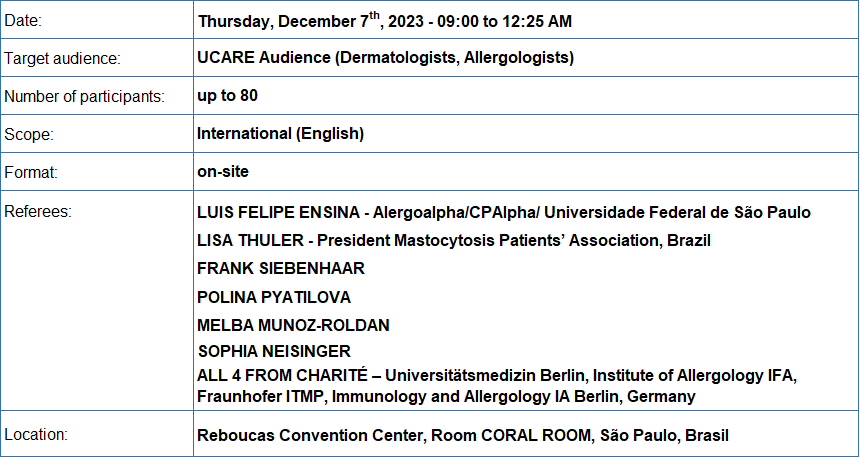
Task: Click the Date label cell
Action: tap(97, 20)
